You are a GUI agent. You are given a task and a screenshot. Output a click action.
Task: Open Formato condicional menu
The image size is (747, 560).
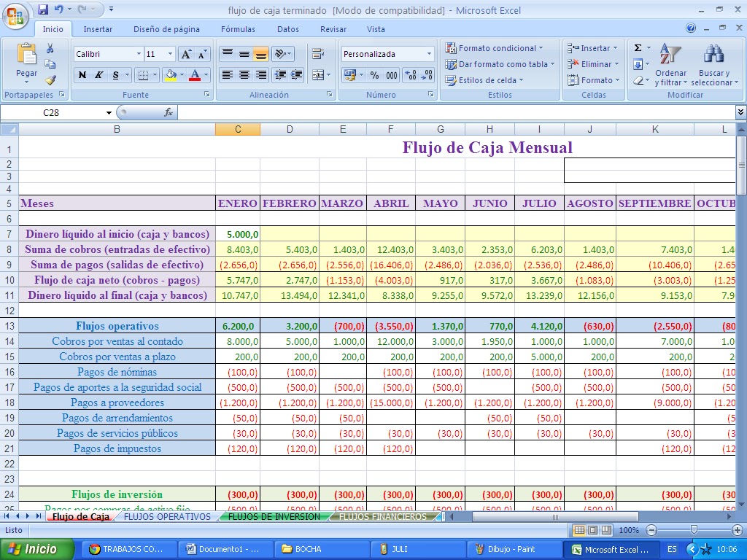[494, 48]
